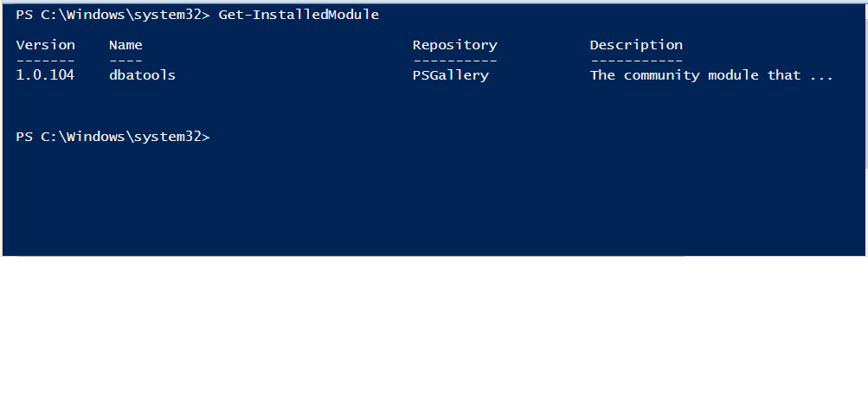Click the Description column header
This screenshot has height=398, width=868.
coord(636,45)
